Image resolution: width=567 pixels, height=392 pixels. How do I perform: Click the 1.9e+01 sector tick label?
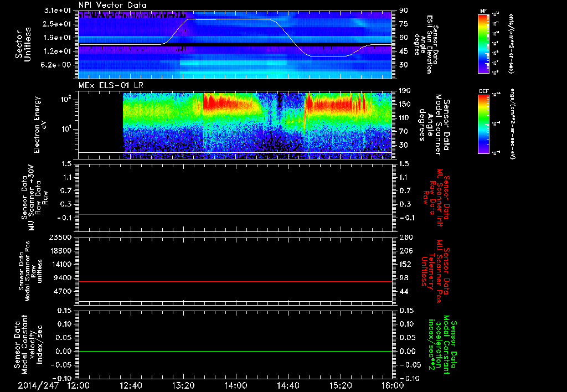coord(58,38)
